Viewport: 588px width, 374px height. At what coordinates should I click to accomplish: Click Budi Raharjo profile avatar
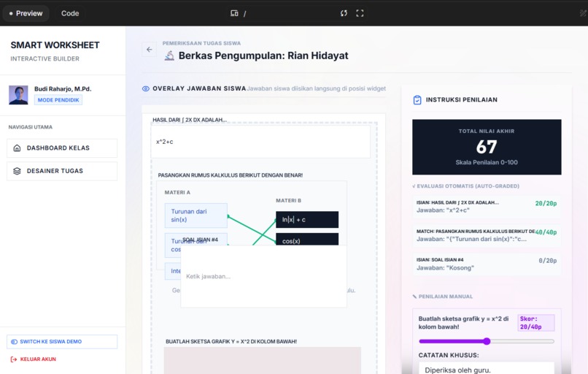click(18, 95)
